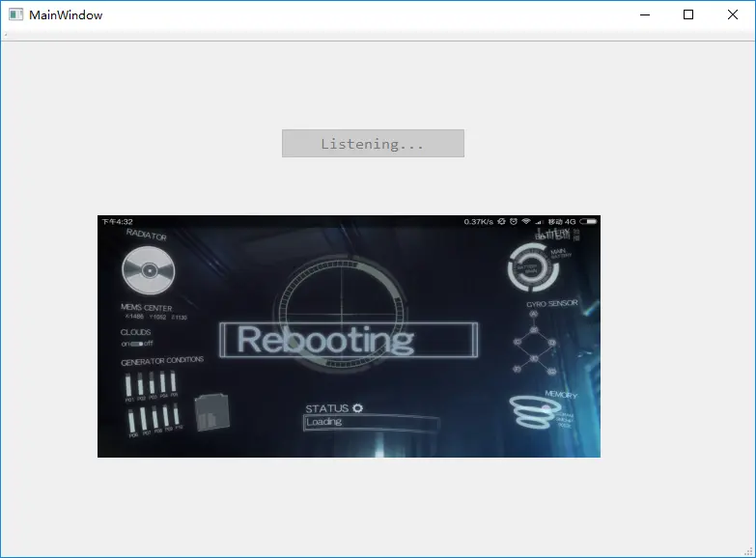Click the MEMS CENTER coordinates label
The image size is (756, 558).
(x=155, y=317)
